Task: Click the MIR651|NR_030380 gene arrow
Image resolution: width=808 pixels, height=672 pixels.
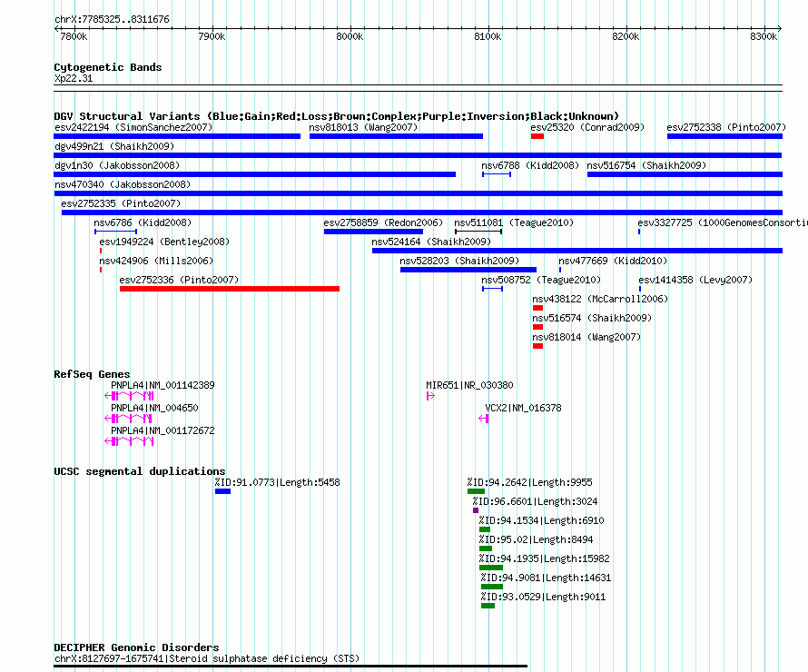Action: tap(431, 396)
